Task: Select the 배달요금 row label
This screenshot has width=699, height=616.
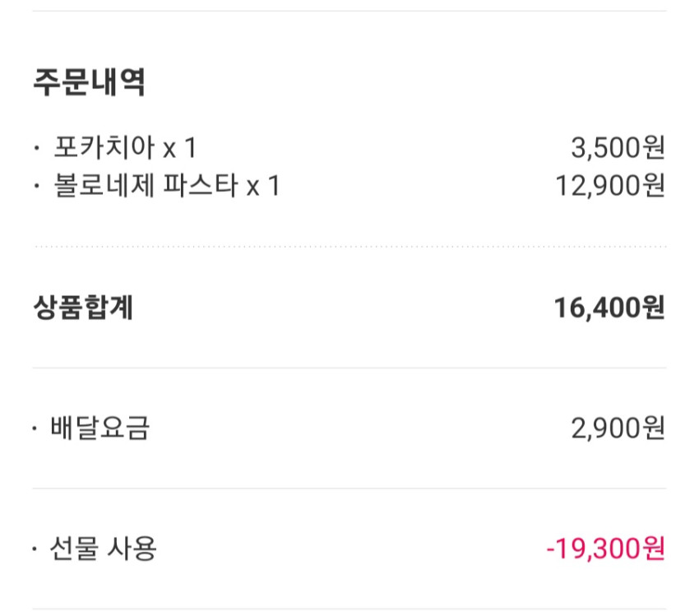Action: pyautogui.click(x=100, y=428)
